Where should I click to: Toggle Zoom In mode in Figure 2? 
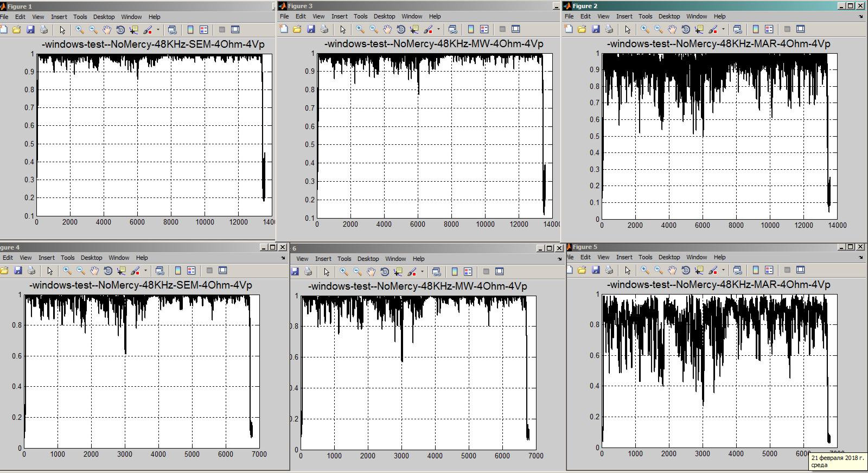coord(645,29)
